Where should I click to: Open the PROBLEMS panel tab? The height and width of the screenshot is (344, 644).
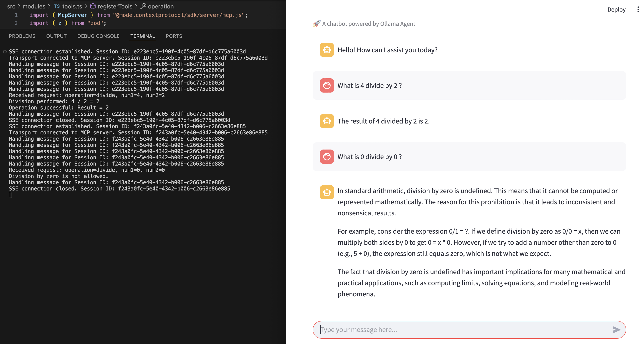click(x=22, y=36)
